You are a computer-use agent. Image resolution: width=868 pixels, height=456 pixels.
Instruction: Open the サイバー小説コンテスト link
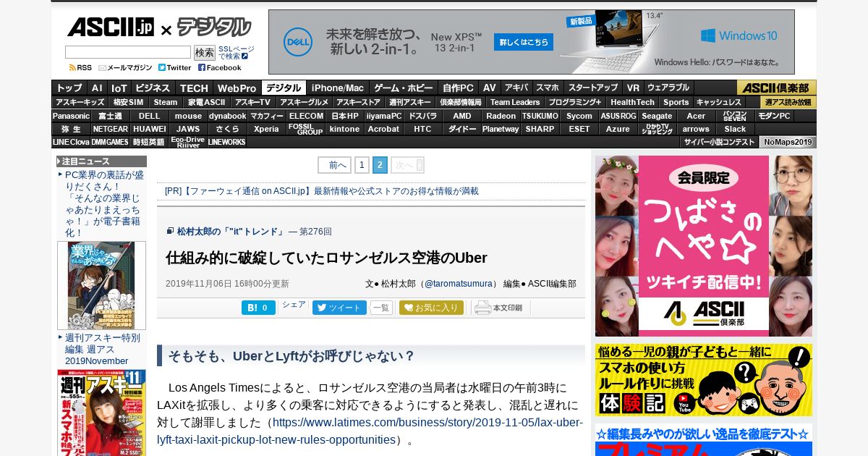click(719, 142)
